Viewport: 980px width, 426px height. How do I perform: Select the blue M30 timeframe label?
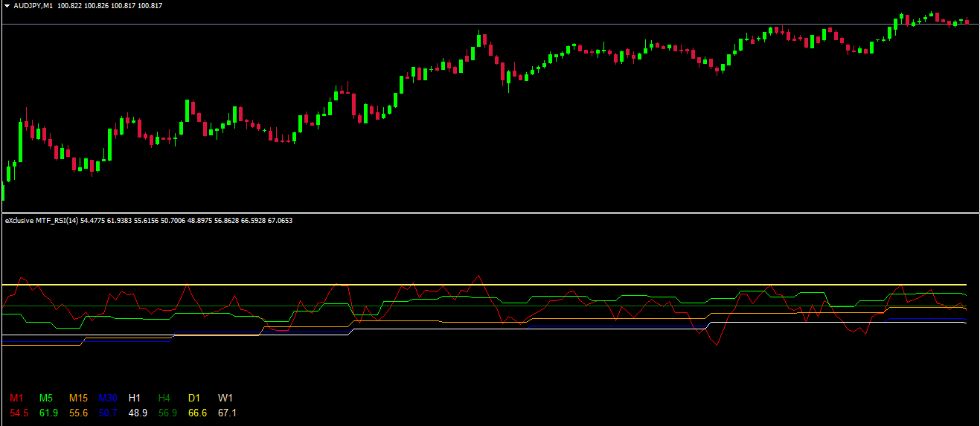(108, 398)
